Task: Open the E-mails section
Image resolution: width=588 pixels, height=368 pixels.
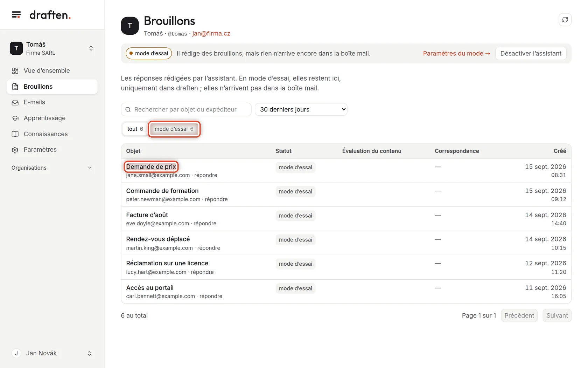Action: (52, 102)
